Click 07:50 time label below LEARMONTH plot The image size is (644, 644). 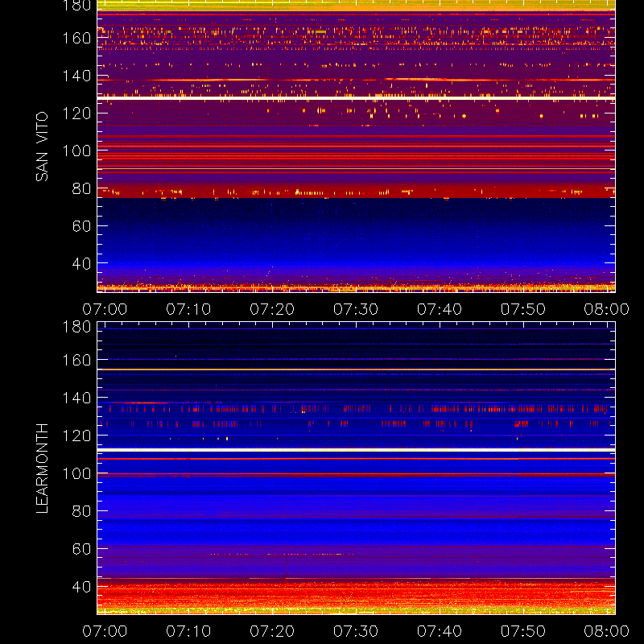point(522,631)
